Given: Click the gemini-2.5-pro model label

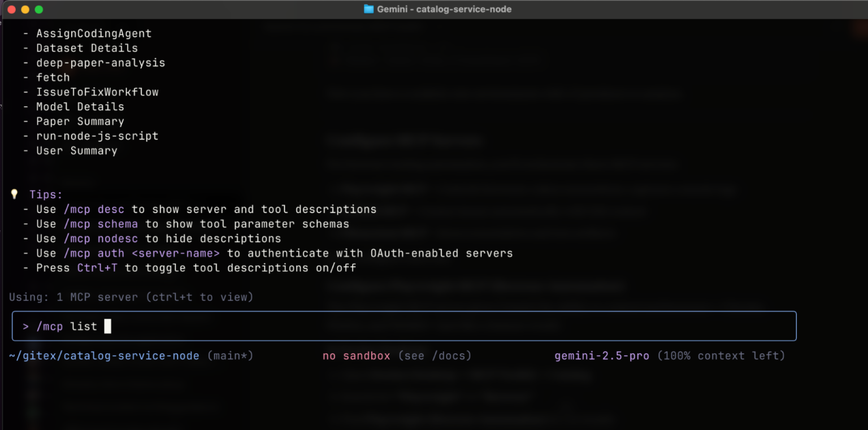Looking at the screenshot, I should tap(602, 355).
